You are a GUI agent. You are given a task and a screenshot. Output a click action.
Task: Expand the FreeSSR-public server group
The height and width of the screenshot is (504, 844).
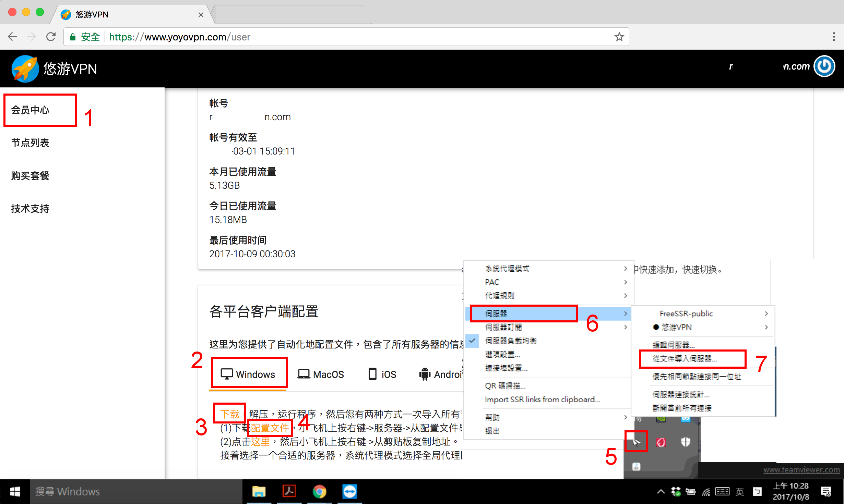tap(686, 314)
